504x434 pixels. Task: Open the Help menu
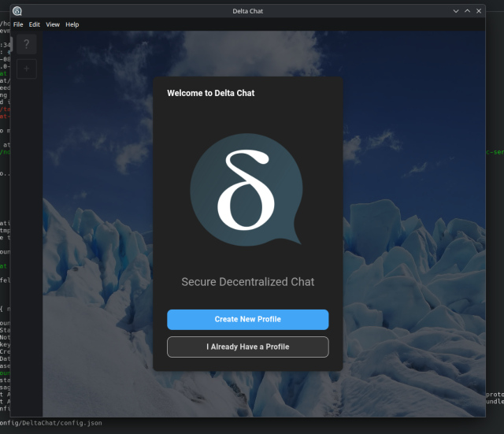(72, 24)
